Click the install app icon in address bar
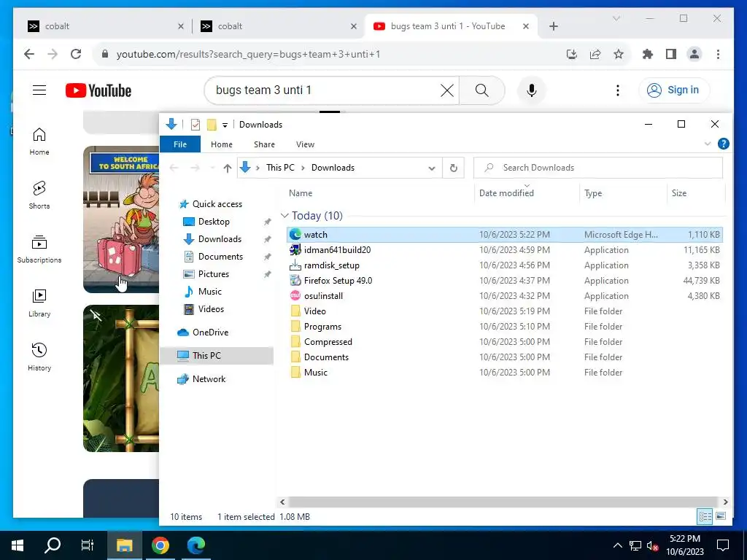Screen dimensions: 747x560 click(x=572, y=54)
